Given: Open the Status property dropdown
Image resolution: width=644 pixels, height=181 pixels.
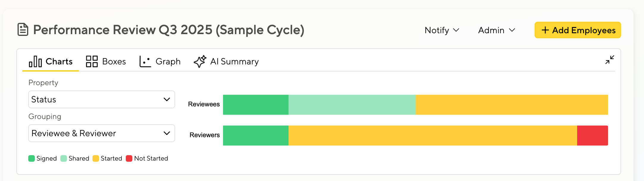Looking at the screenshot, I should (x=101, y=99).
